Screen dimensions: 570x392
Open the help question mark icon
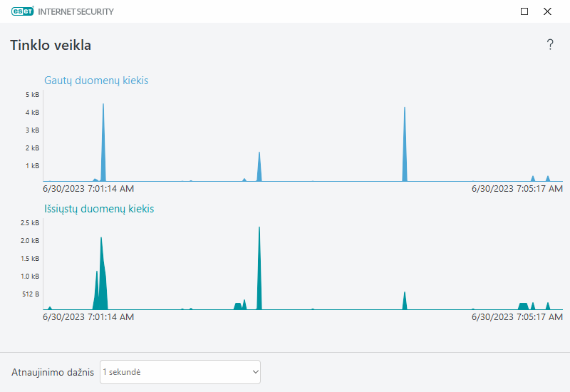[550, 45]
